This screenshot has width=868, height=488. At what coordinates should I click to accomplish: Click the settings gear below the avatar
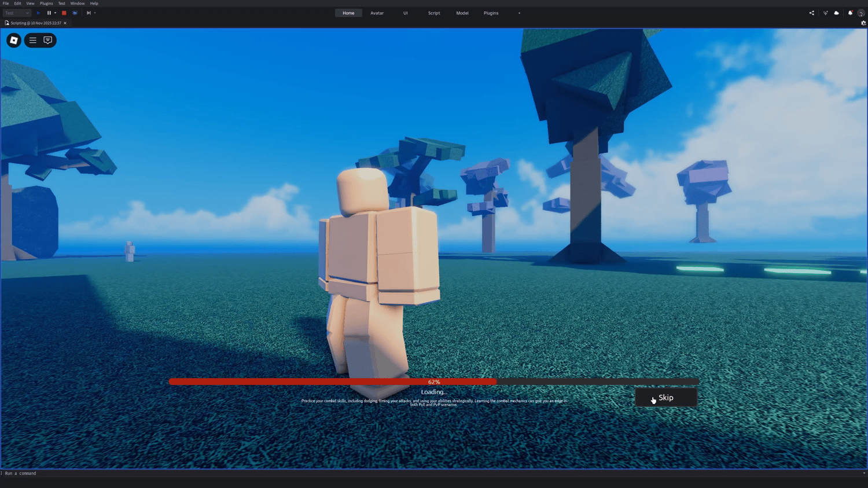(863, 23)
